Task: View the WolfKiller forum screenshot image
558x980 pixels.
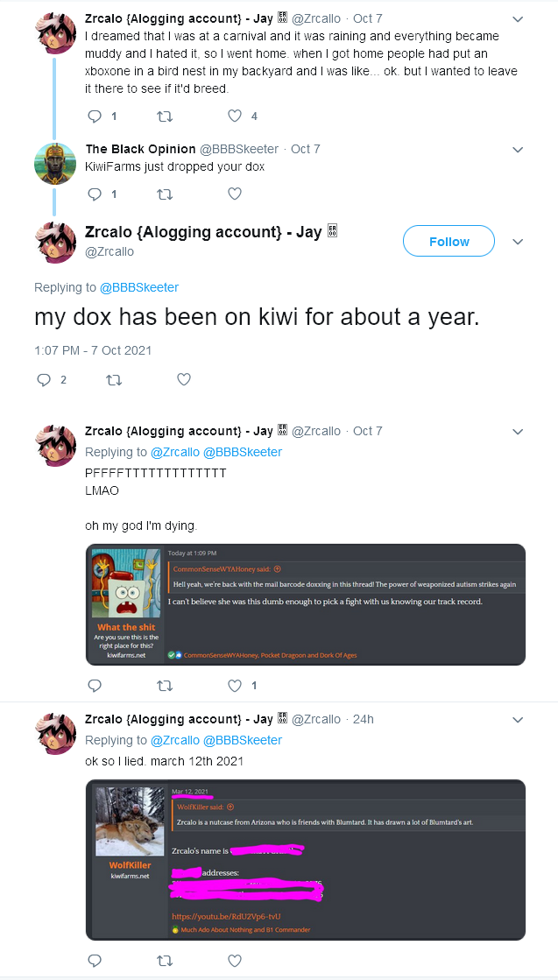Action: [306, 860]
